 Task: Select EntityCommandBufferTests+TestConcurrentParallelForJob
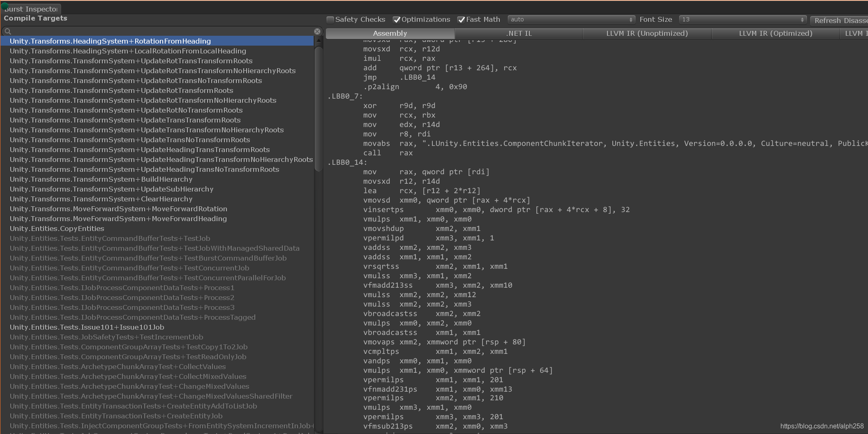[x=157, y=278]
